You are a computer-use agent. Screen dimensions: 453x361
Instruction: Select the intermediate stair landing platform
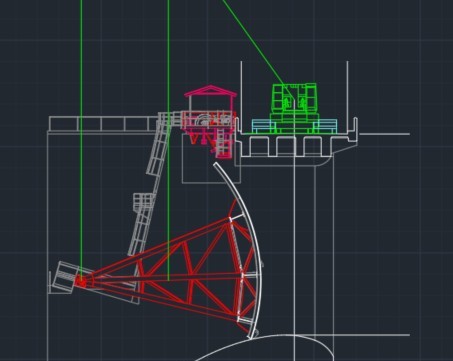click(144, 202)
